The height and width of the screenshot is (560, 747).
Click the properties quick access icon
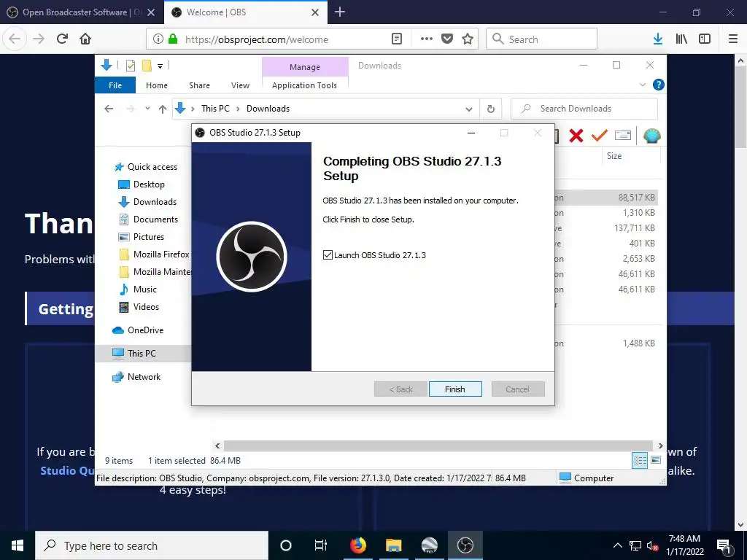[130, 66]
